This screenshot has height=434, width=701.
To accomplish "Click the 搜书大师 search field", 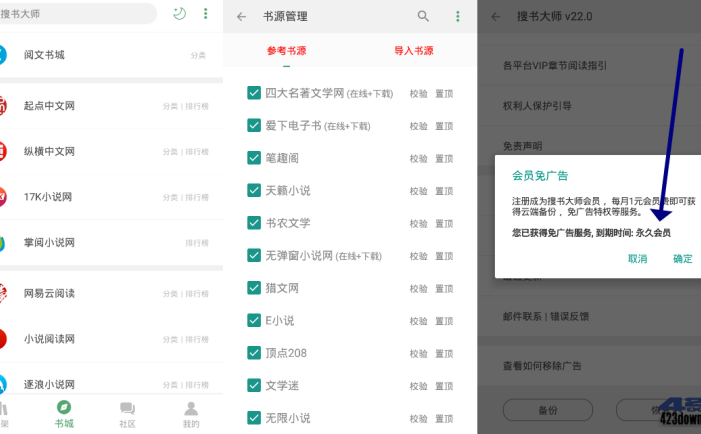I will pyautogui.click(x=76, y=14).
